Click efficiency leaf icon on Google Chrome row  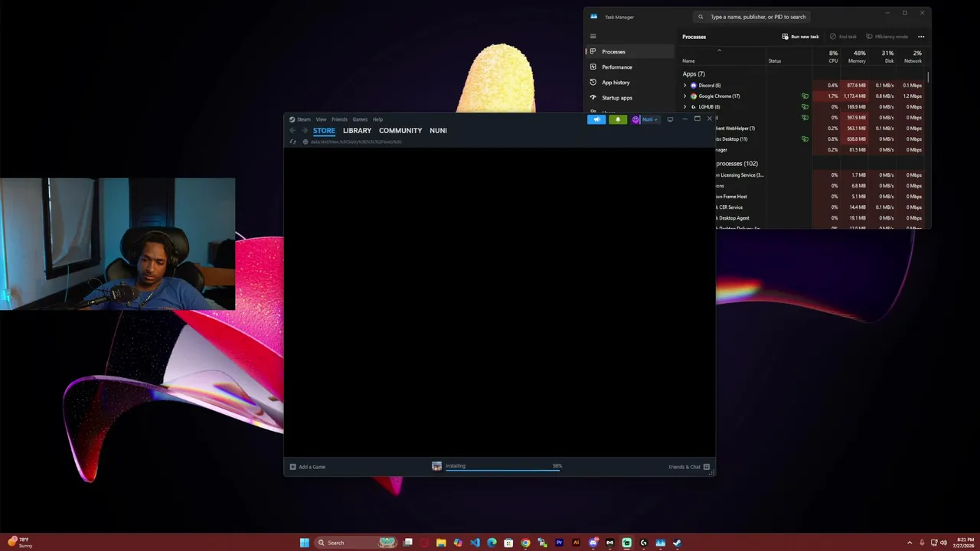pyautogui.click(x=805, y=96)
